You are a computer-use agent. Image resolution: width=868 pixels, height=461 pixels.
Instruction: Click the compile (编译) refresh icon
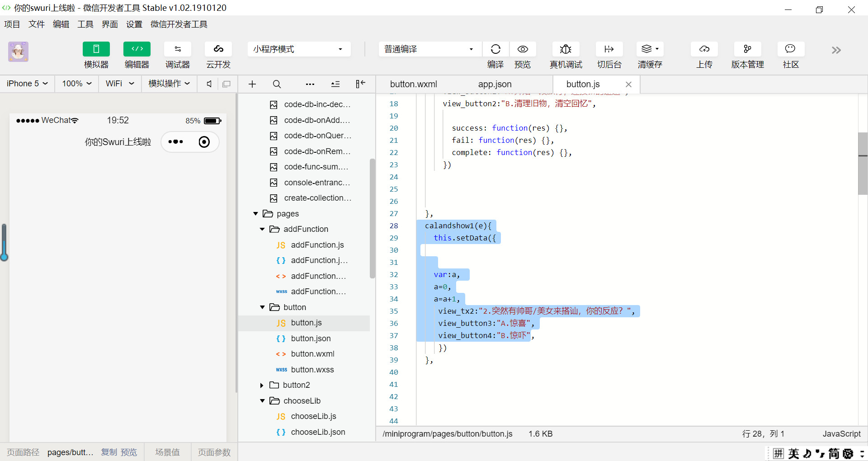point(495,49)
